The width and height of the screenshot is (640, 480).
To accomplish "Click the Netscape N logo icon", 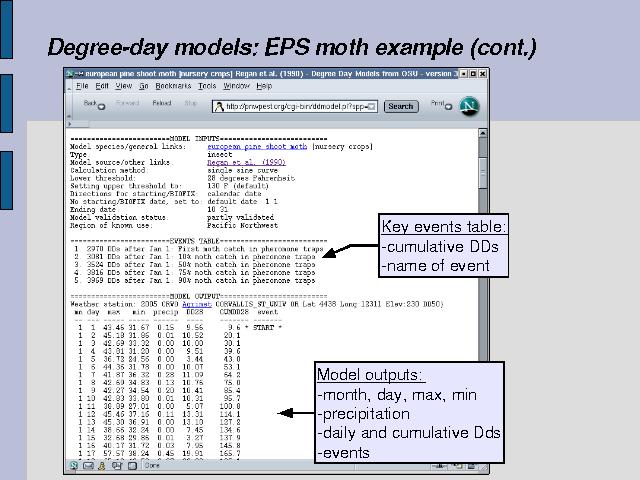I will pyautogui.click(x=470, y=105).
